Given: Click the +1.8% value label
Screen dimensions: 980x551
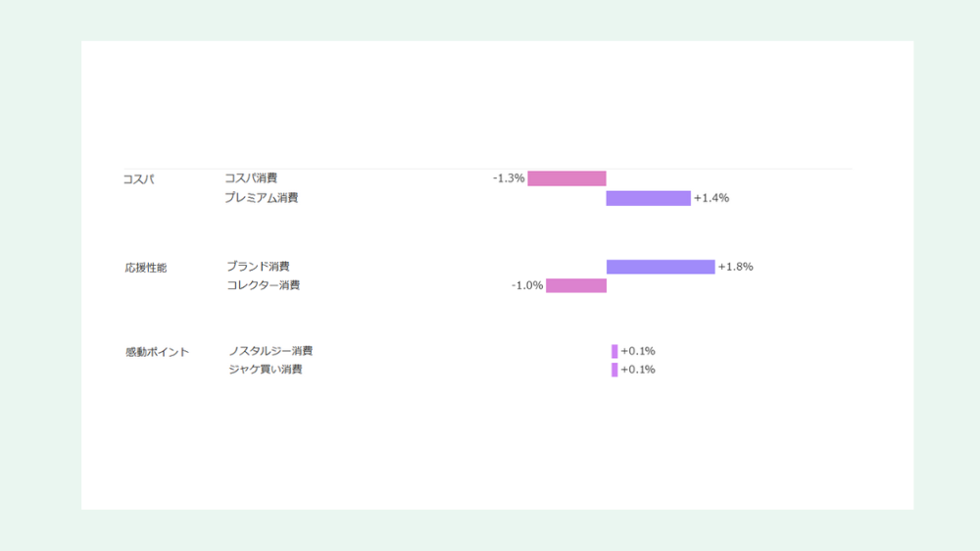Looking at the screenshot, I should click(x=736, y=267).
